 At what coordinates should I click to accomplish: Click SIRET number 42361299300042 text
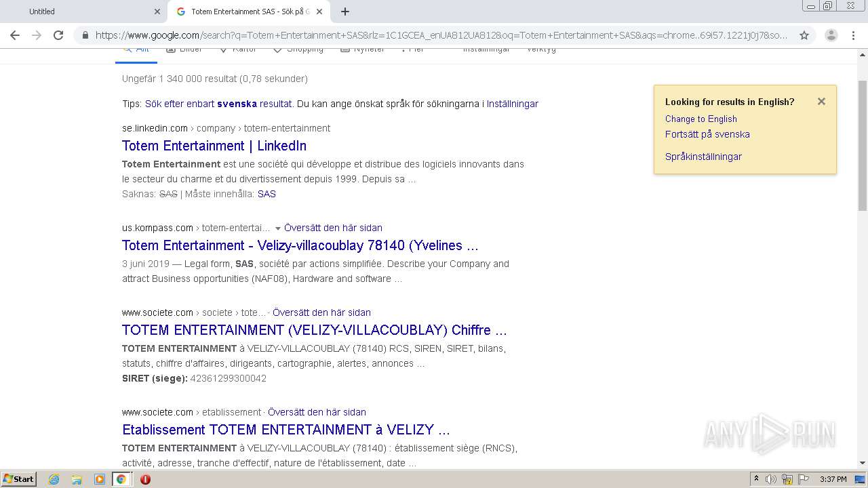229,378
